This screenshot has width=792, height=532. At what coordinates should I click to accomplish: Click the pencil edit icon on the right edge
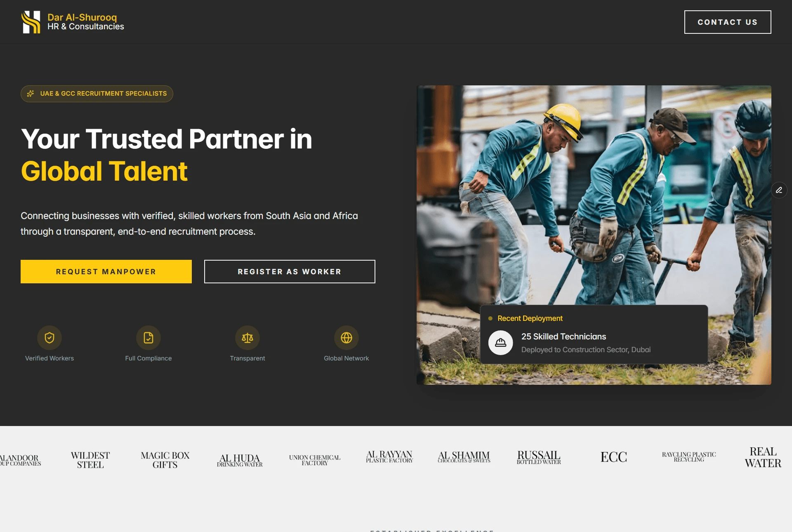click(x=779, y=190)
